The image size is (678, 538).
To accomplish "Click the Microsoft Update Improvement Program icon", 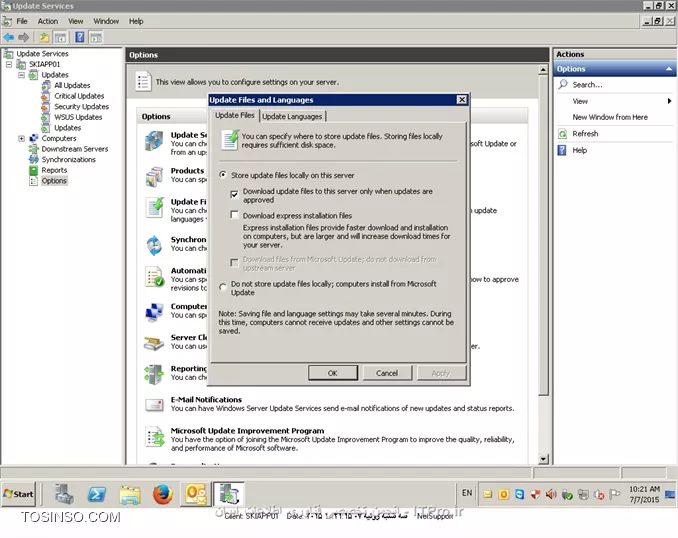I will point(155,437).
